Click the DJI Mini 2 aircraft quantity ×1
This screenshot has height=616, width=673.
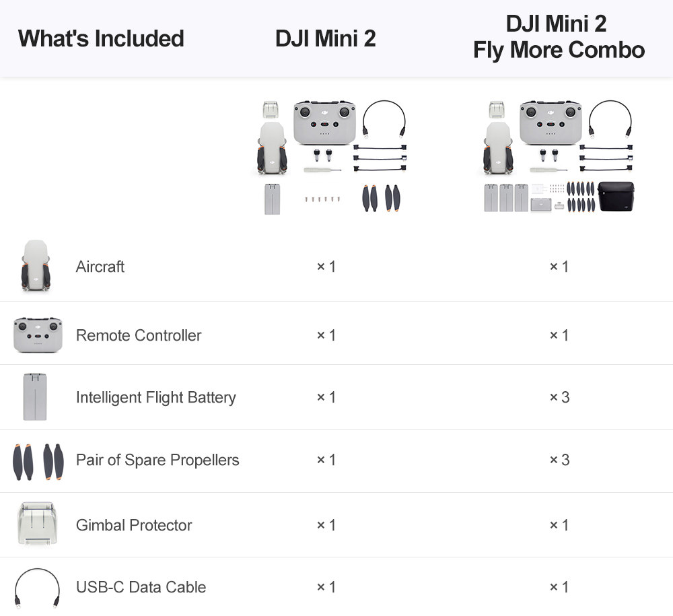point(326,267)
